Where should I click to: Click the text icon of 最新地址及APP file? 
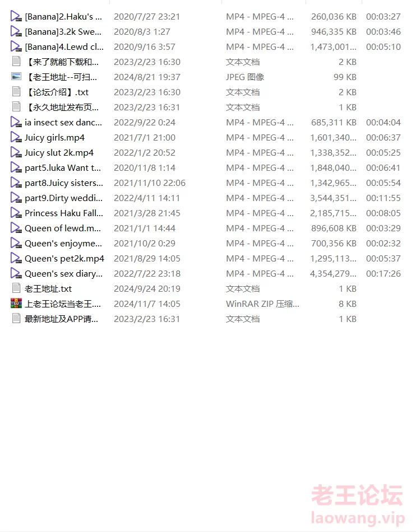point(16,319)
